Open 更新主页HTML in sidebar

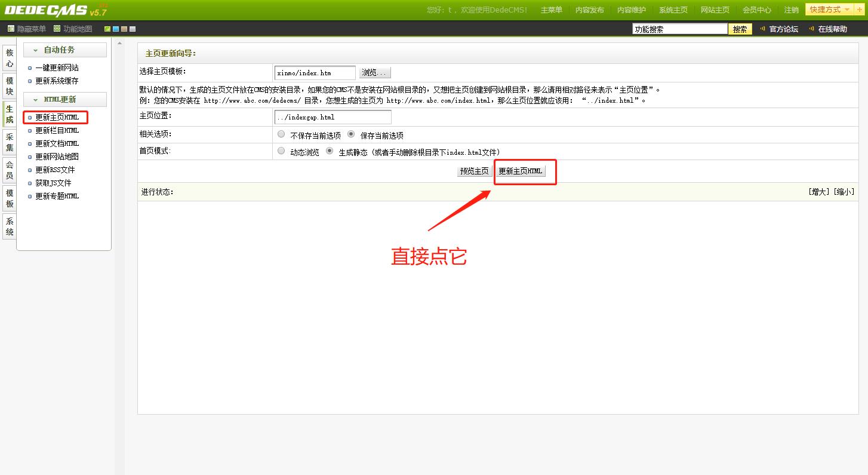(57, 117)
